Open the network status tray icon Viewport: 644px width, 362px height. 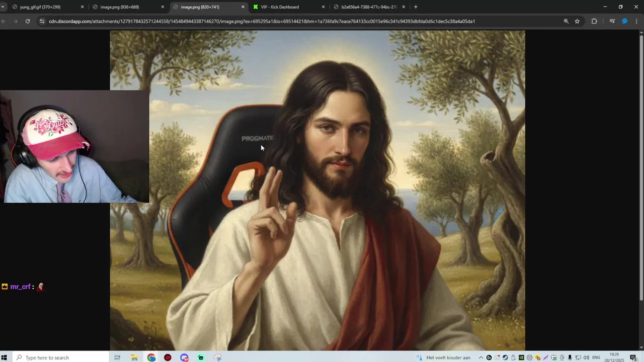(578, 357)
